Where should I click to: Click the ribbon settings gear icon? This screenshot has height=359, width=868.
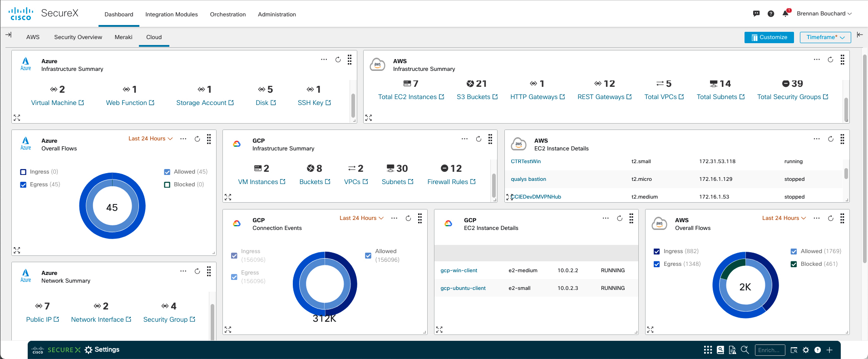806,350
